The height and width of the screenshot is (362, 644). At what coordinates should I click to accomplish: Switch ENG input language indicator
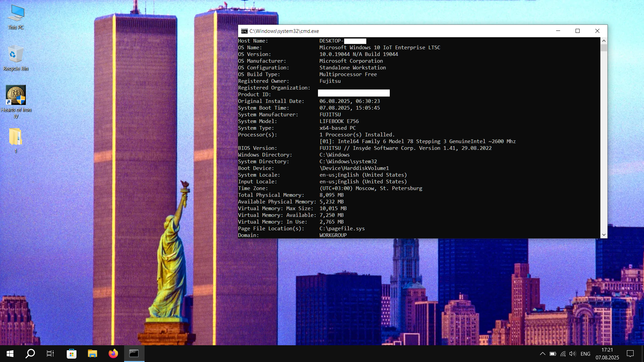pos(585,354)
